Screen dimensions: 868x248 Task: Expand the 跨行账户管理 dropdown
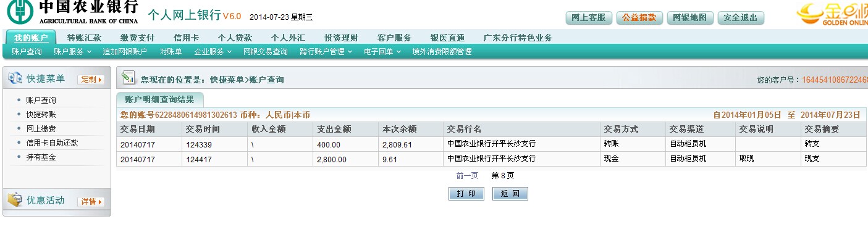pyautogui.click(x=326, y=52)
